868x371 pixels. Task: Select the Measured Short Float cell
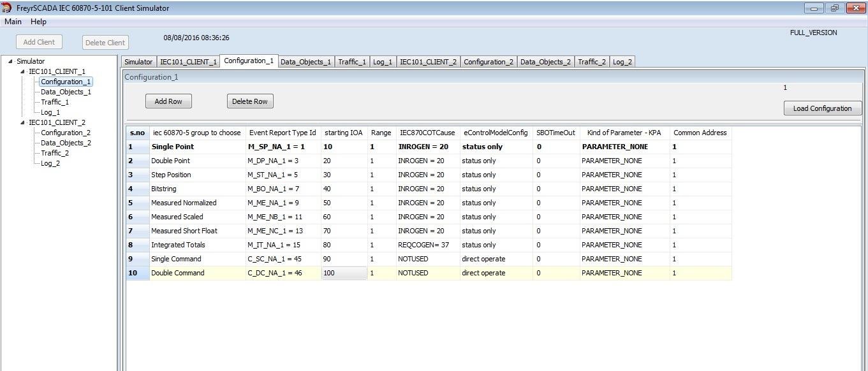(197, 231)
